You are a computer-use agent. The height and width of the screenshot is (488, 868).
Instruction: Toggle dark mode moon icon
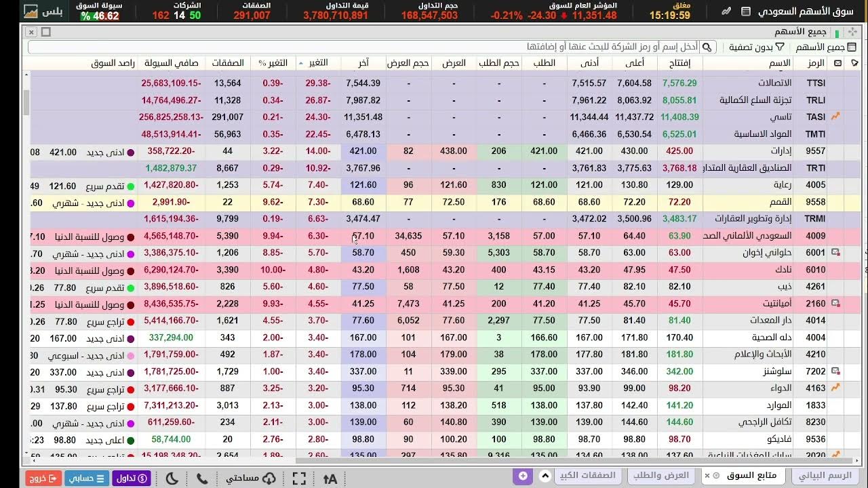tap(172, 479)
